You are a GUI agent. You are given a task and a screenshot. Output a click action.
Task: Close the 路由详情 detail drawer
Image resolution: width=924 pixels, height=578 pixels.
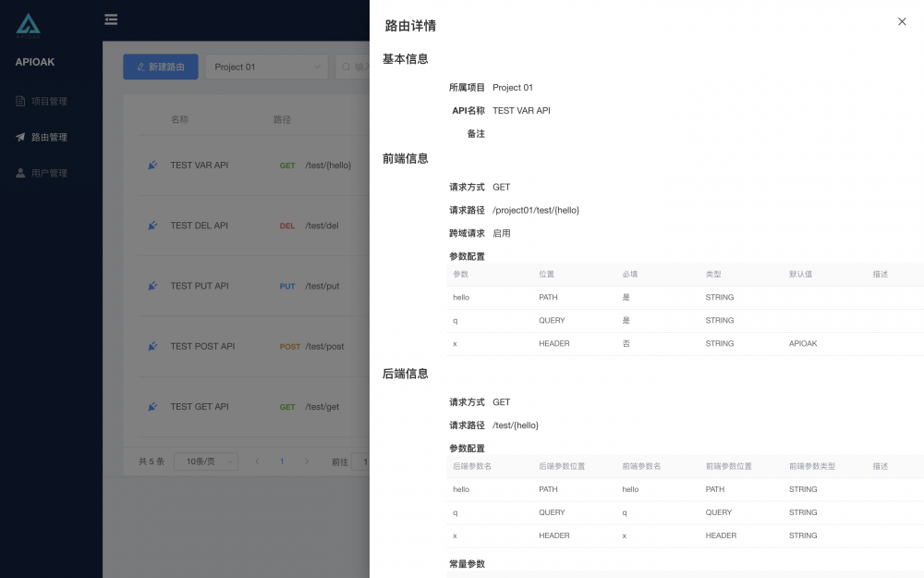(902, 21)
